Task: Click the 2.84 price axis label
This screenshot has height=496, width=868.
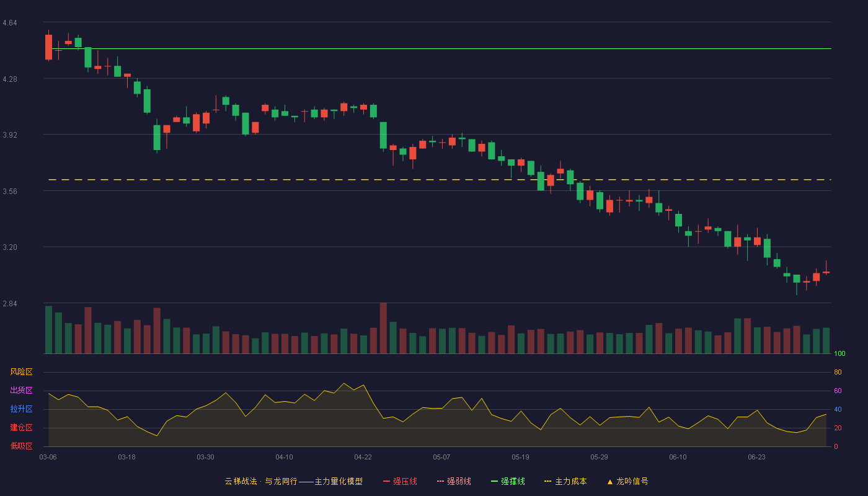Action: (x=10, y=304)
